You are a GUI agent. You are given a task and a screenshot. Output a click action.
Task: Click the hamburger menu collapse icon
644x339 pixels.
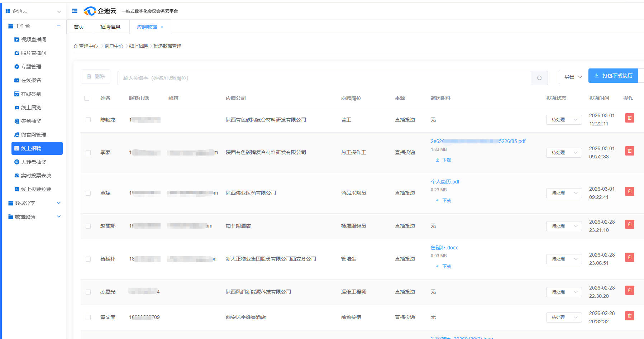pos(75,11)
